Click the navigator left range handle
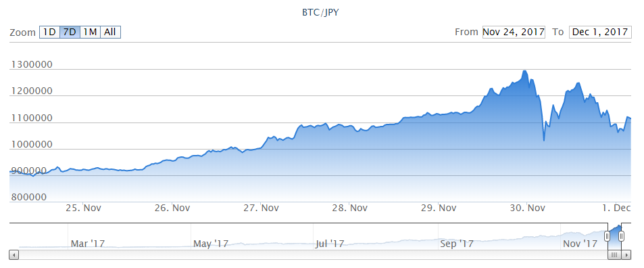The height and width of the screenshot is (268, 644). [607, 236]
